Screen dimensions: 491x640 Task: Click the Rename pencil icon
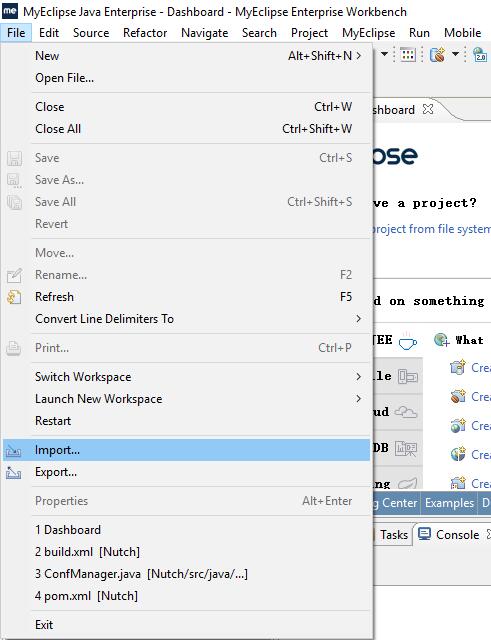click(14, 276)
